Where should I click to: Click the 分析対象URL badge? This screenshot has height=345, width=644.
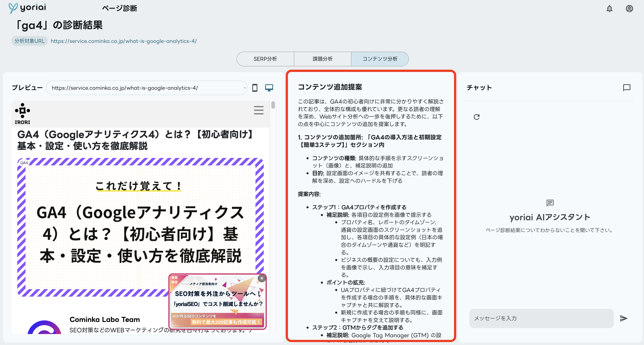coord(30,41)
